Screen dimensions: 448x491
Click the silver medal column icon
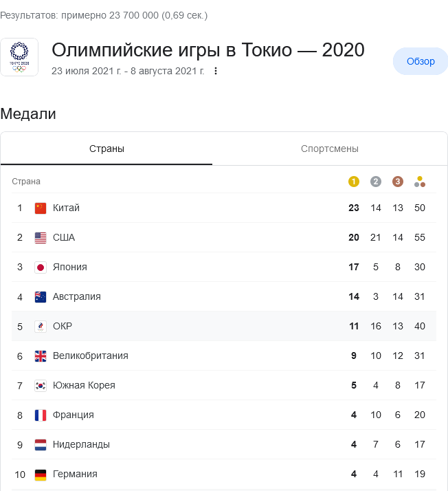tap(376, 182)
